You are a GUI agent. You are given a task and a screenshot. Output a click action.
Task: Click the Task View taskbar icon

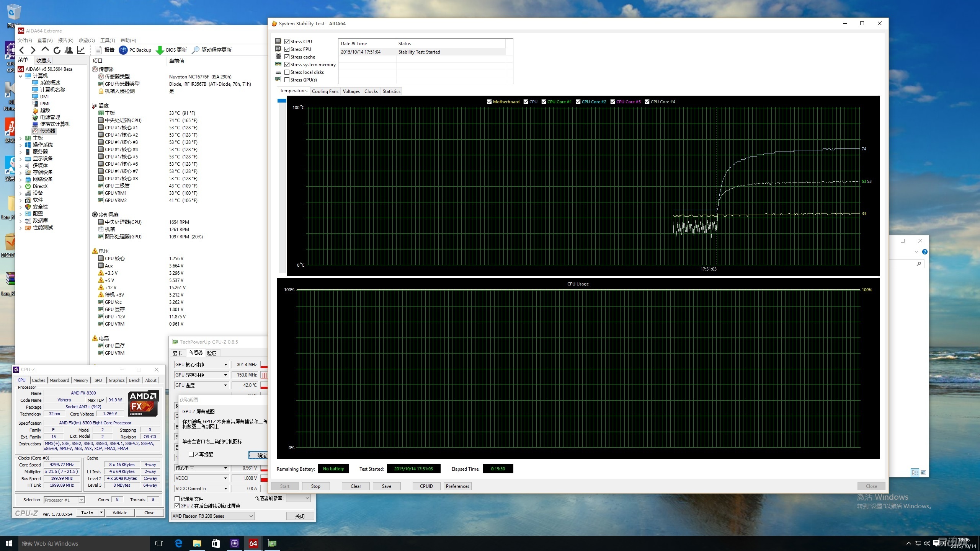tap(159, 543)
